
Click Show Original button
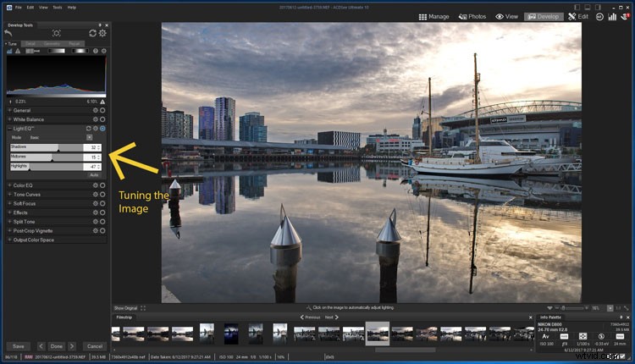[x=125, y=308]
